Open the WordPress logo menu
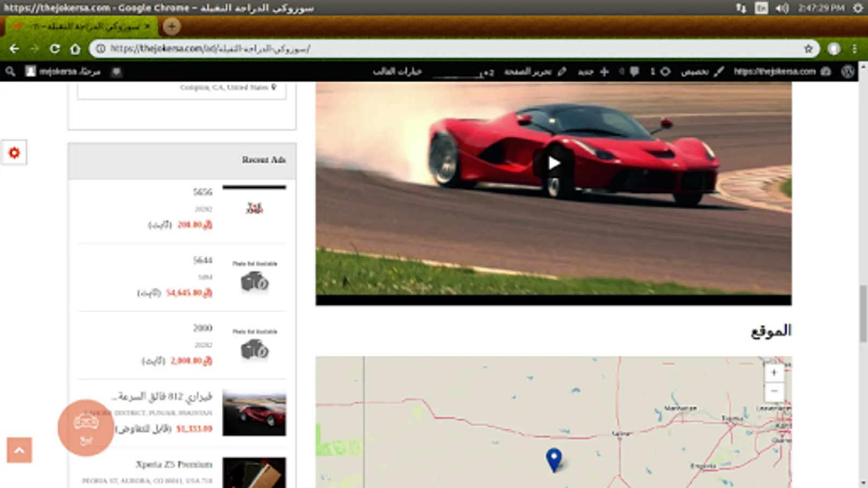Screen dimensions: 868x488 pos(847,72)
